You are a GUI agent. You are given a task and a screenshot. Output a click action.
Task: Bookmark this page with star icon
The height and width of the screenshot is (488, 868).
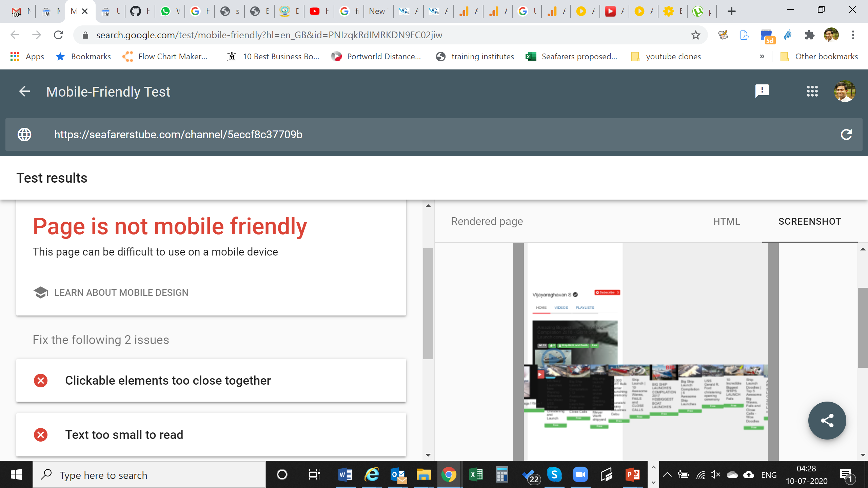click(695, 35)
